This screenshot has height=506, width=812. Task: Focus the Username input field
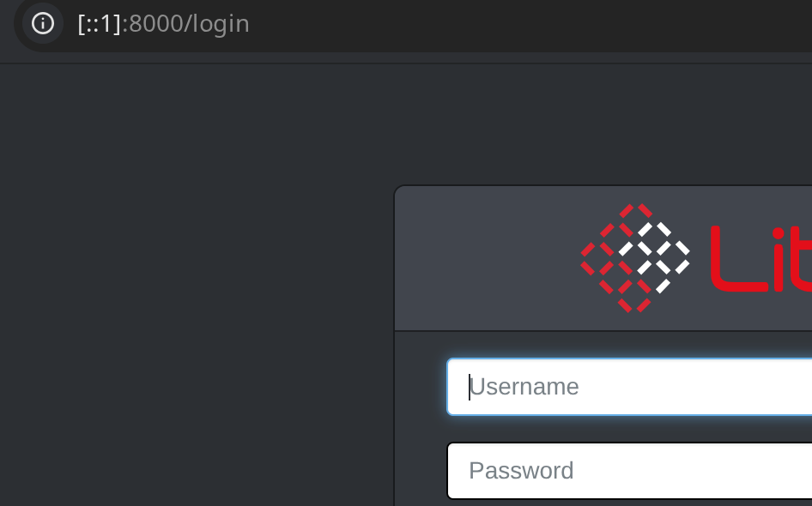[629, 387]
